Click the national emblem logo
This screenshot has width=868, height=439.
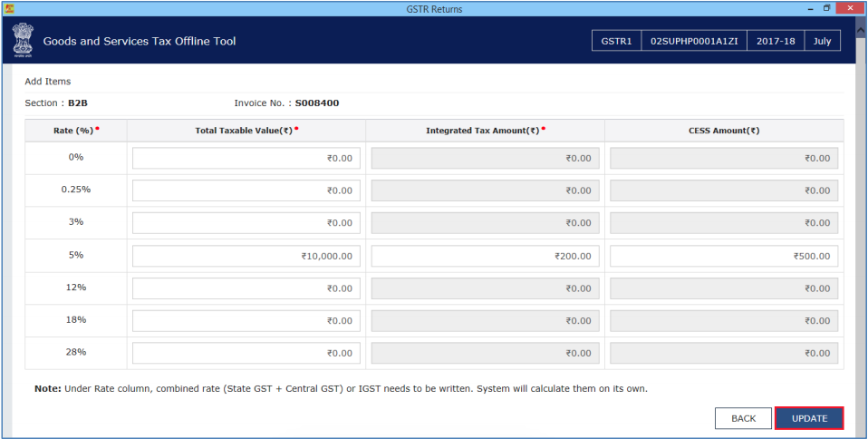point(23,41)
